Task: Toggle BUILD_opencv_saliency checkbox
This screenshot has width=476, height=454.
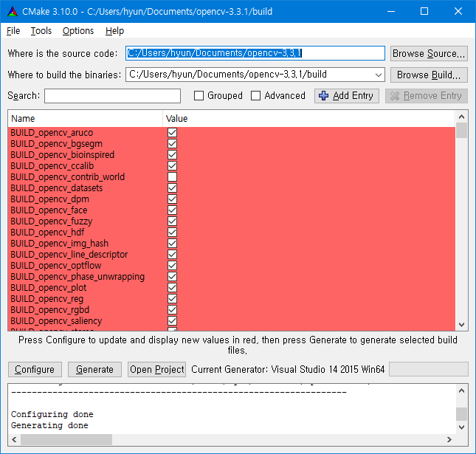Action: click(x=172, y=321)
